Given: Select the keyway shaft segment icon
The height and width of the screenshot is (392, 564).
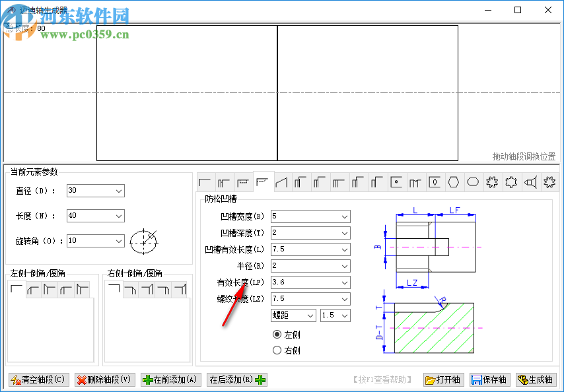Looking at the screenshot, I should pyautogui.click(x=435, y=181).
